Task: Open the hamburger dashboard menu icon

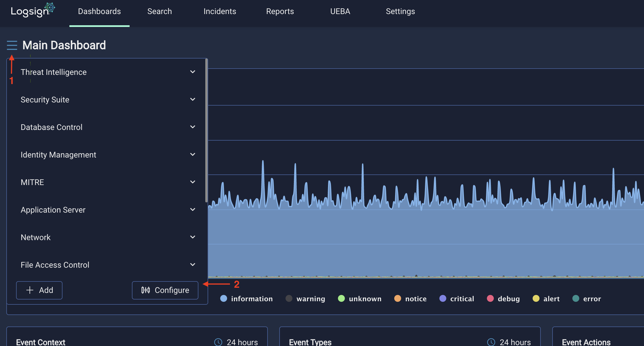Action: [x=12, y=45]
